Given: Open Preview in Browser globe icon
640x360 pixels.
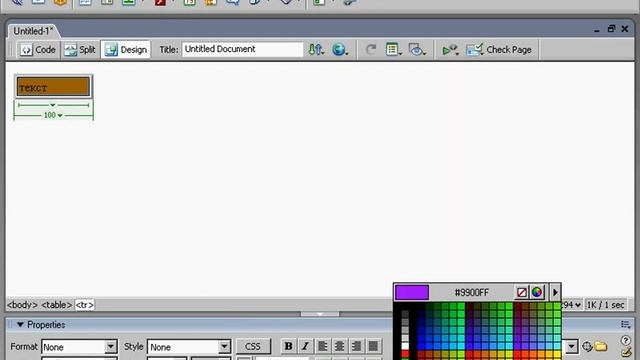Looking at the screenshot, I should click(339, 50).
